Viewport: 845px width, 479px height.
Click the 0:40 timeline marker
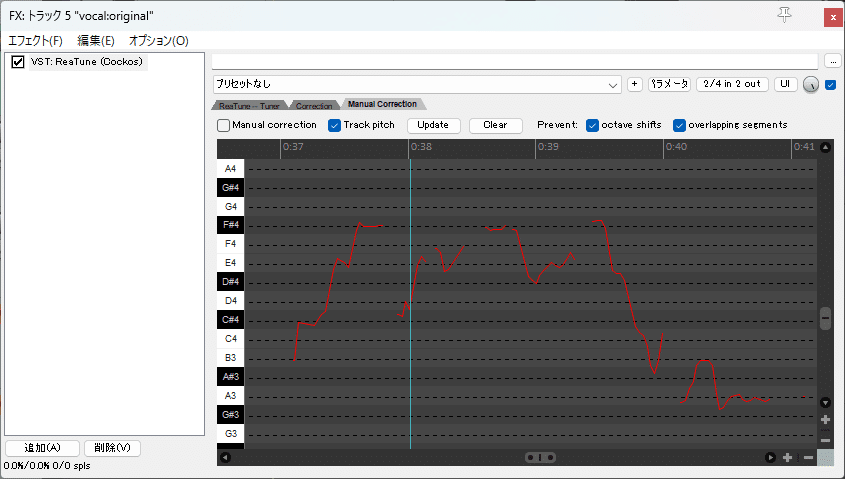676,147
